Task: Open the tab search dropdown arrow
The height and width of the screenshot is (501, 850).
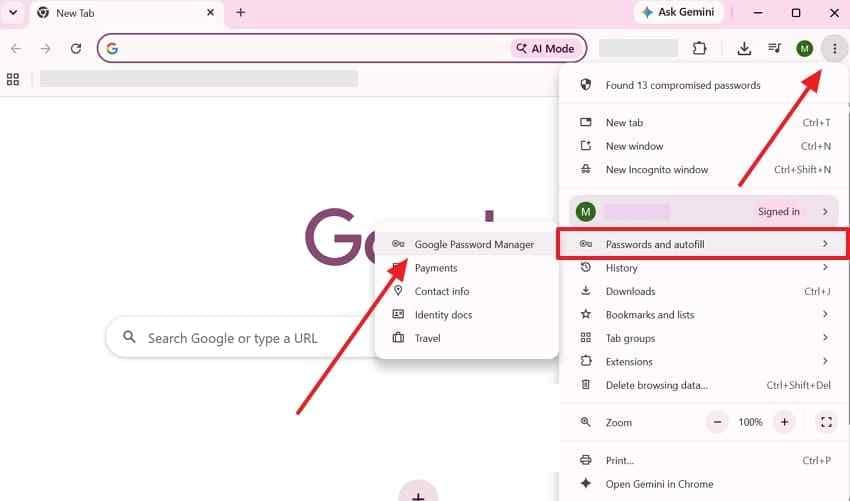Action: [13, 12]
